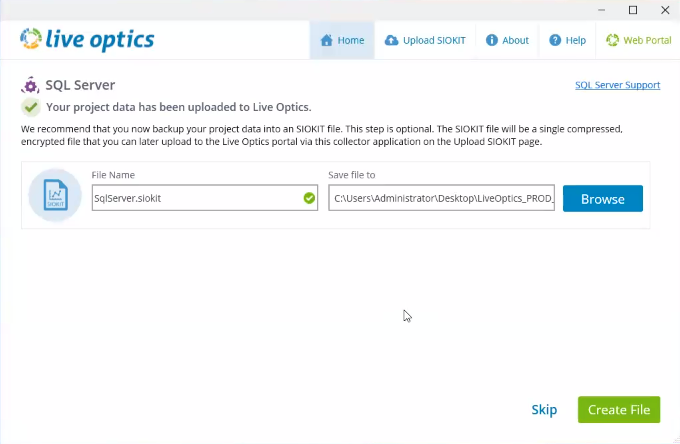Open the Upload SIOKIT tab
Viewport: 680px width, 444px height.
[x=425, y=41]
